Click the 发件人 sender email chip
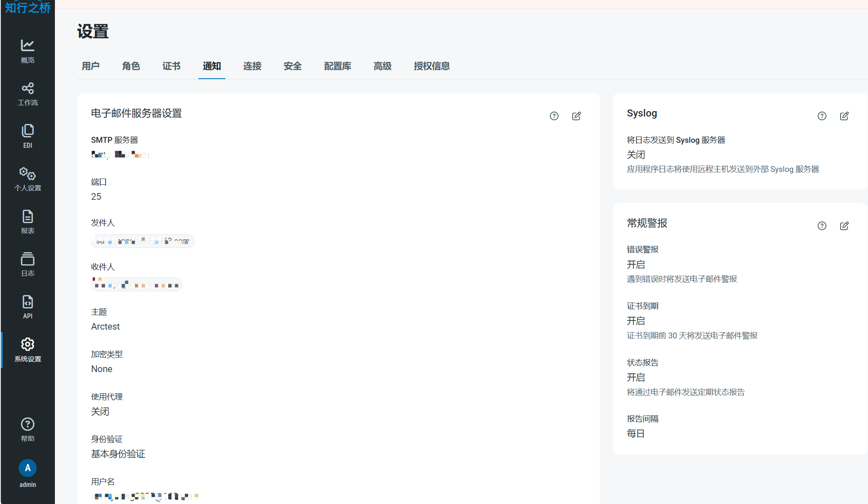This screenshot has width=868, height=504. click(x=143, y=241)
